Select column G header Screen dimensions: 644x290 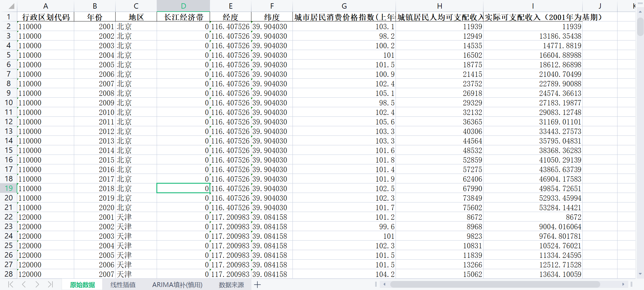(x=344, y=6)
